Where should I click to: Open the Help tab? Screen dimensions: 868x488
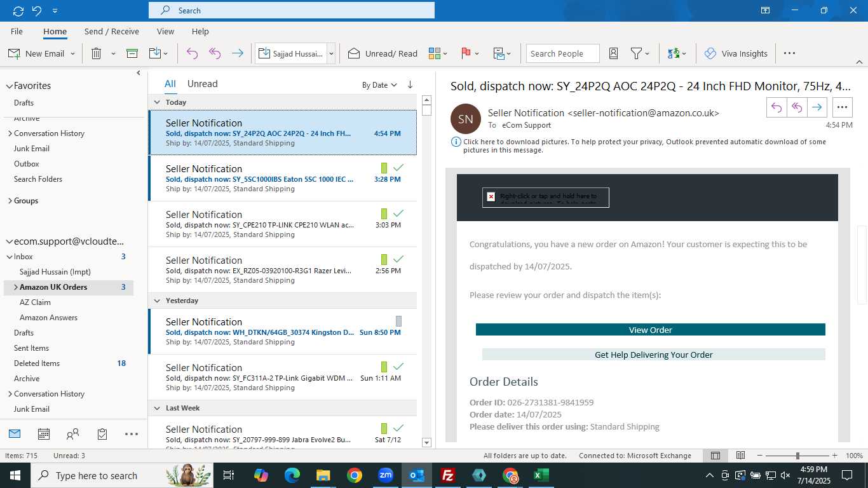click(x=200, y=31)
